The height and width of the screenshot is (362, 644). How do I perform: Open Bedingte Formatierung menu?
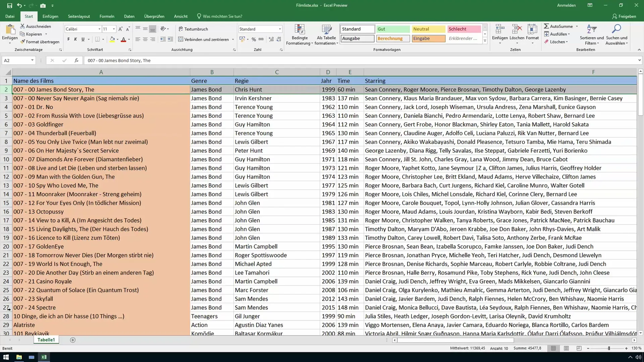click(300, 35)
